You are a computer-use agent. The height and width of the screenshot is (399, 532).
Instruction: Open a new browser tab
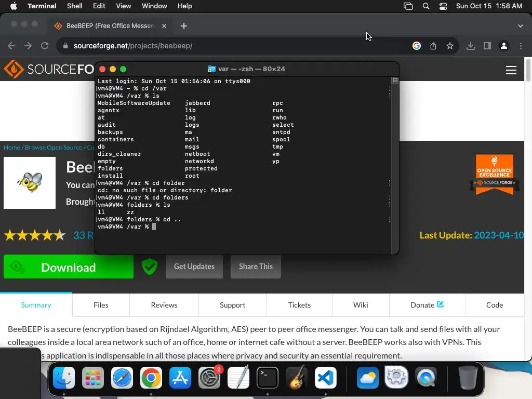(183, 26)
